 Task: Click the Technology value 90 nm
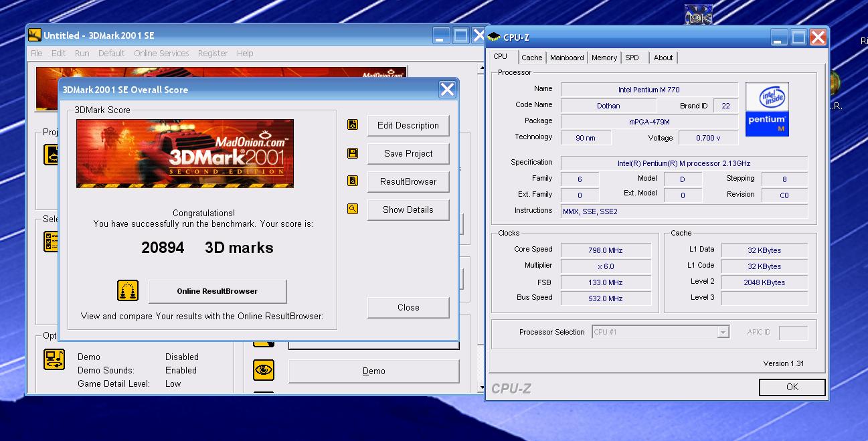point(586,138)
